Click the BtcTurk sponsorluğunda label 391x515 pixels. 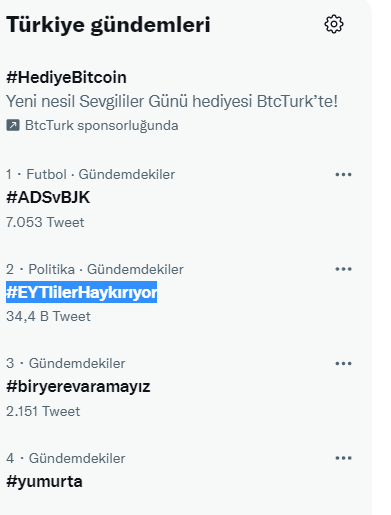101,126
